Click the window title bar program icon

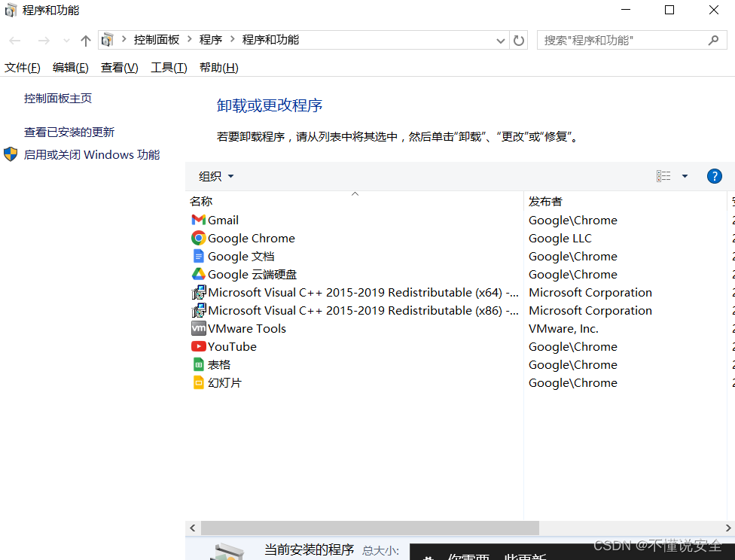(11, 10)
